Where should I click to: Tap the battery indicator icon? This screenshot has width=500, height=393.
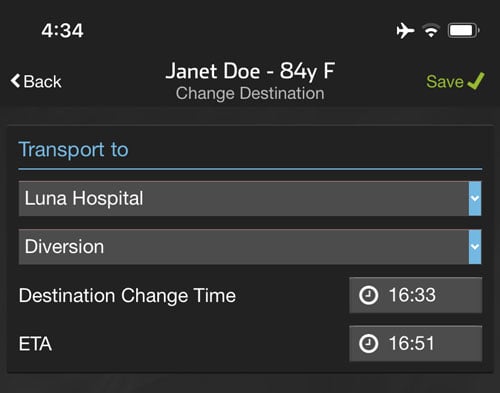(x=464, y=31)
